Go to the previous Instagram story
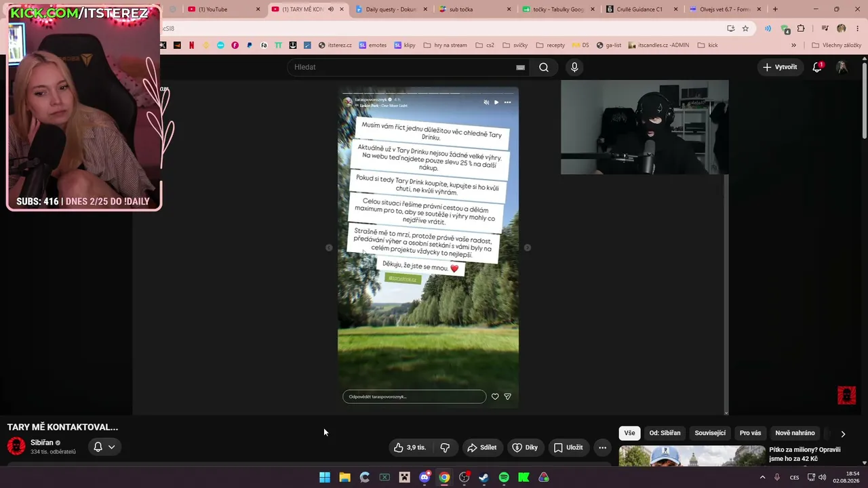Viewport: 868px width, 488px height. (x=329, y=247)
